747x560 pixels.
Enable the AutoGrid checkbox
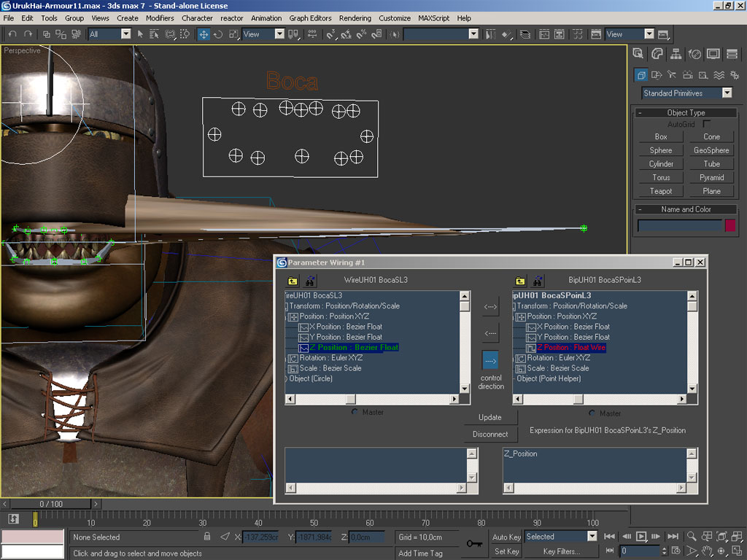706,124
